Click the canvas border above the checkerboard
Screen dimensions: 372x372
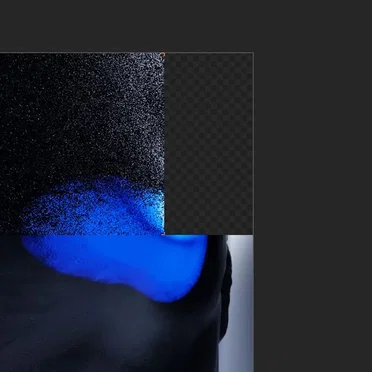point(209,52)
